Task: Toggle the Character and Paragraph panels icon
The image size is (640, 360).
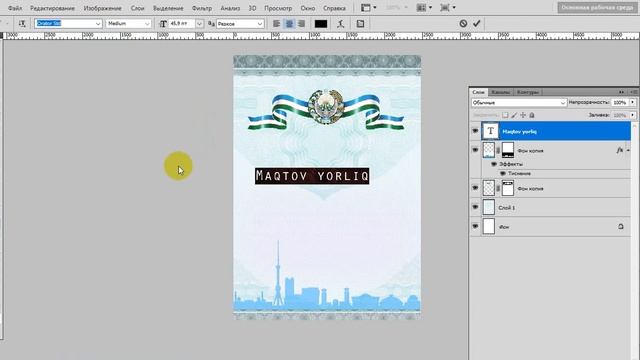Action: 360,24
